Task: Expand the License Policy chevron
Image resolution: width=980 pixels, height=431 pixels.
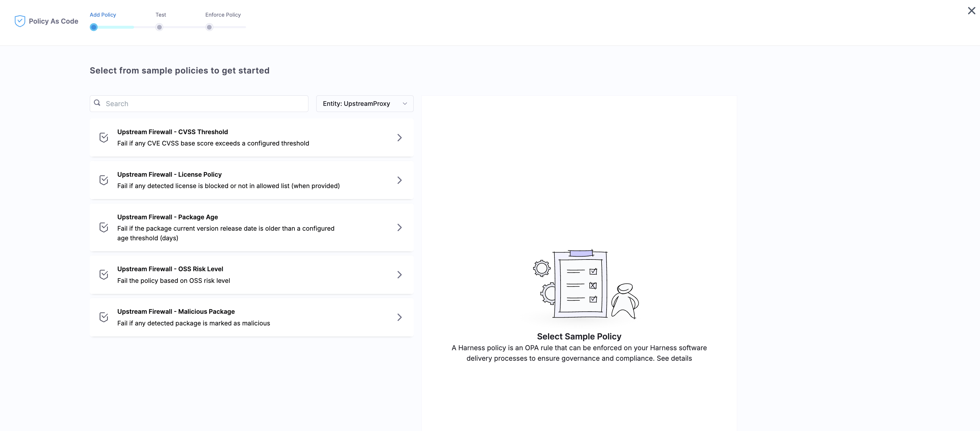Action: (399, 180)
